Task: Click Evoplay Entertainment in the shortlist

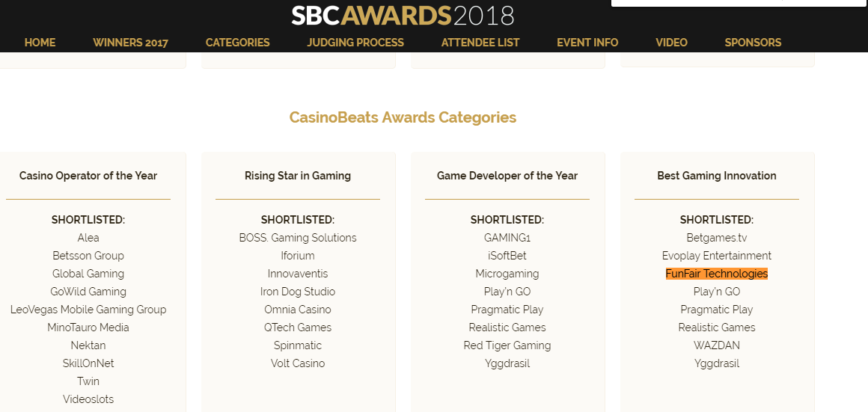Action: [717, 256]
